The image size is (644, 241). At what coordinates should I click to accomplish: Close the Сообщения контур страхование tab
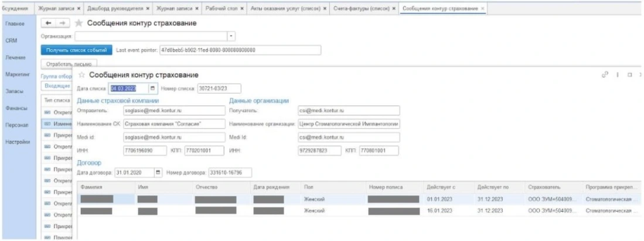point(482,8)
